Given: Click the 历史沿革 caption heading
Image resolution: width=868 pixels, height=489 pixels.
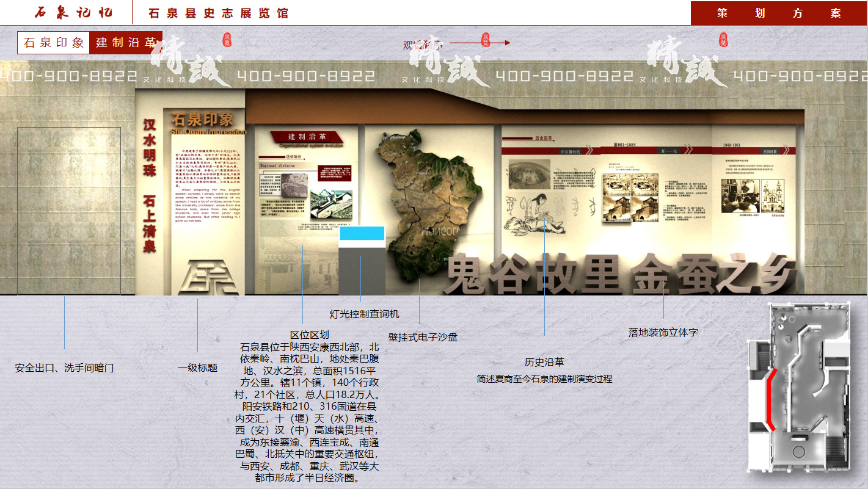Looking at the screenshot, I should 544,363.
